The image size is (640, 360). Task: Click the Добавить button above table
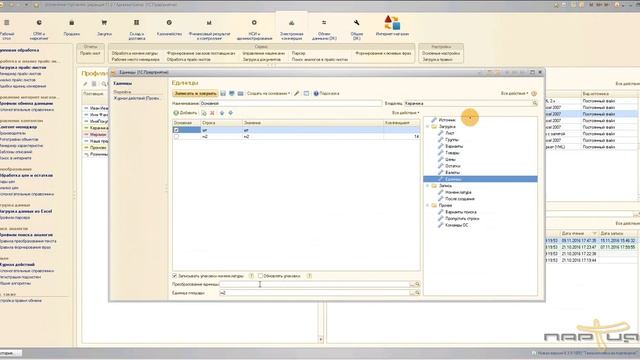(185, 113)
